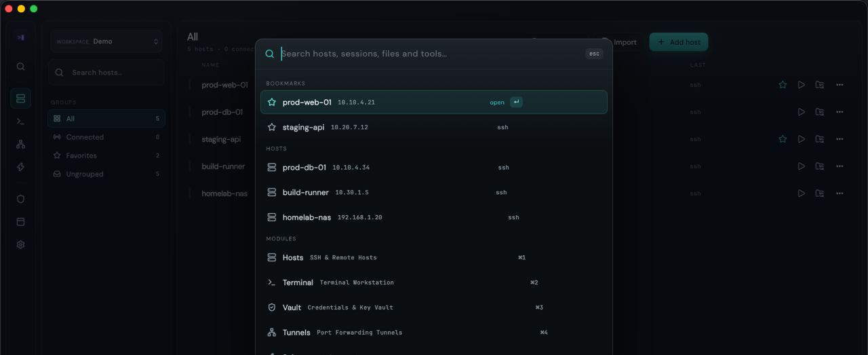Open the Tunnels network icon in sidebar

coord(20,145)
